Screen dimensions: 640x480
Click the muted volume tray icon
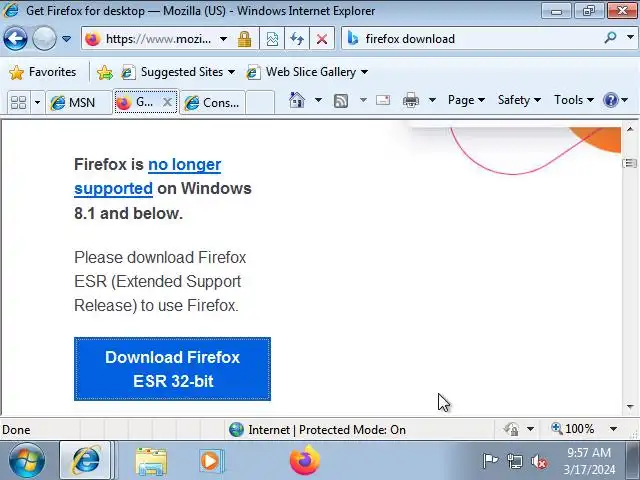tap(539, 462)
